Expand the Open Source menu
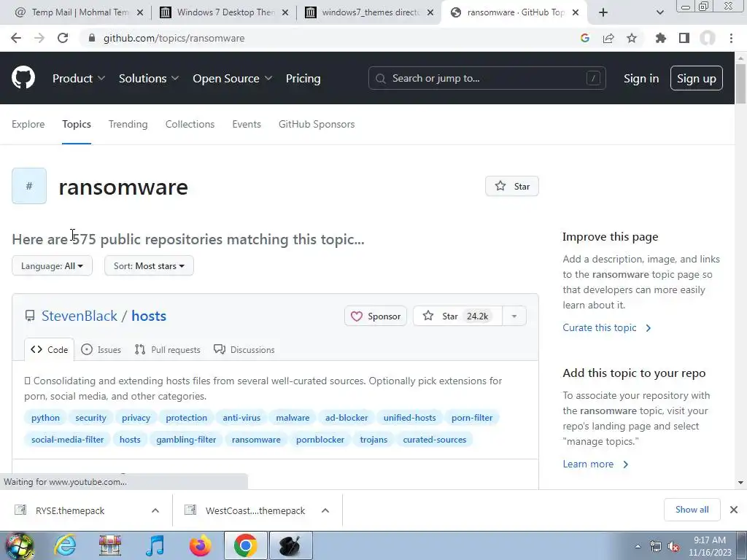Screen dimensions: 747x560 point(232,78)
